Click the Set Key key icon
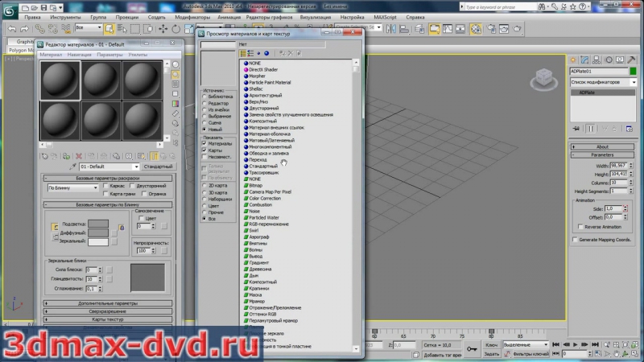 tap(472, 349)
